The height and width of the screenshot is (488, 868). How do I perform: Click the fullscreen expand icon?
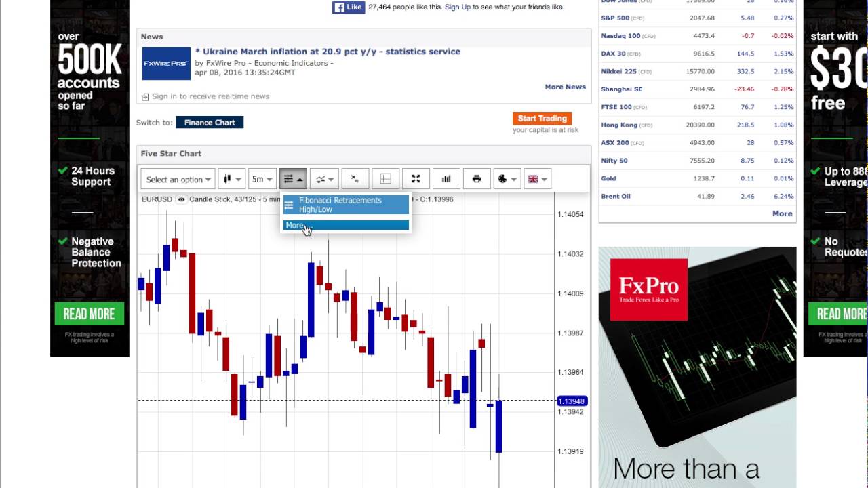pos(416,179)
